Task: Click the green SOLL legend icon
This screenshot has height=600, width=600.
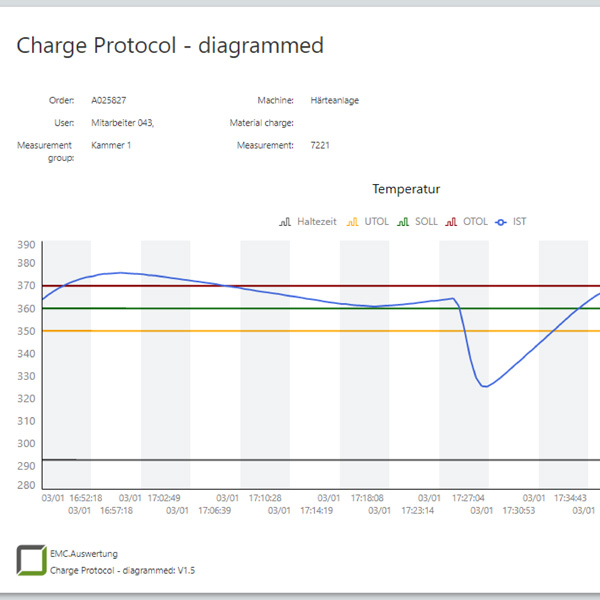Action: pos(403,221)
